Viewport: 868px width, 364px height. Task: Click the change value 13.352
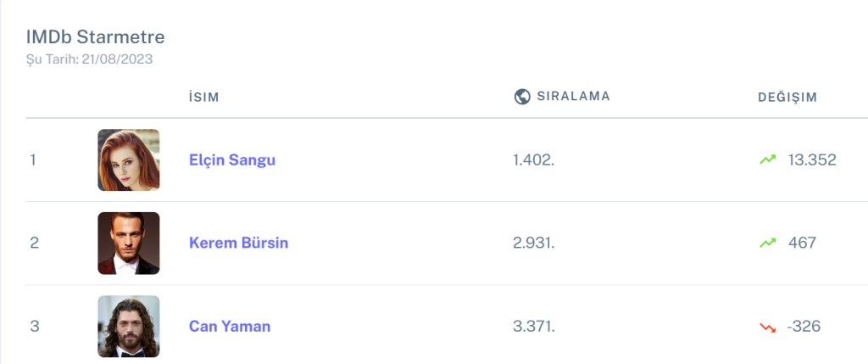coord(812,160)
